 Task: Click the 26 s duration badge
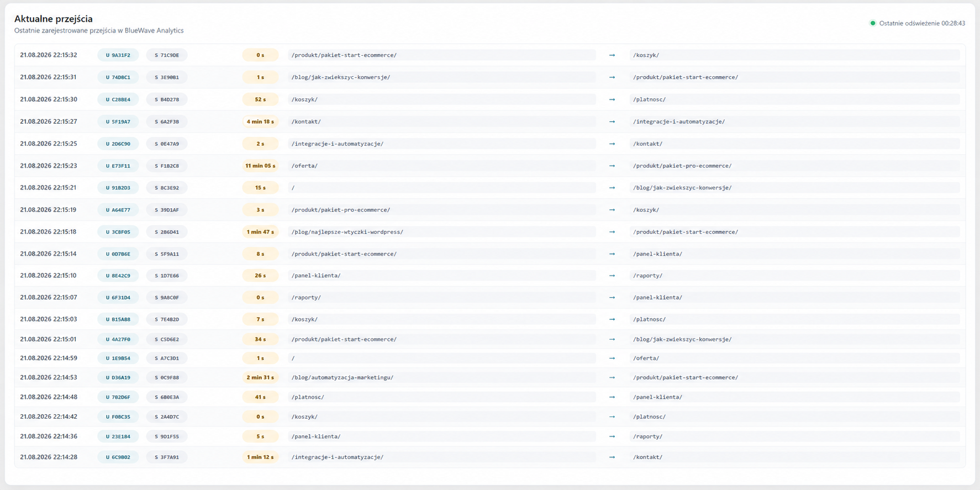(260, 276)
